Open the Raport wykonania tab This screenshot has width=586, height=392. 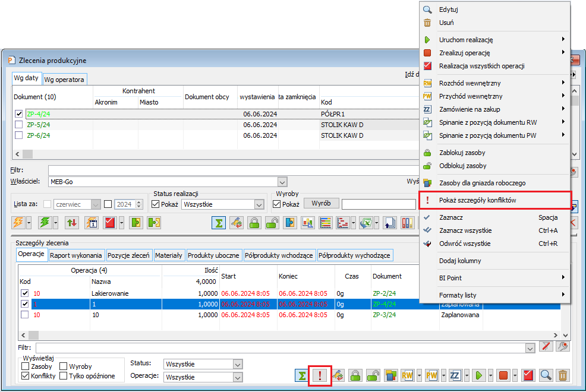point(76,255)
